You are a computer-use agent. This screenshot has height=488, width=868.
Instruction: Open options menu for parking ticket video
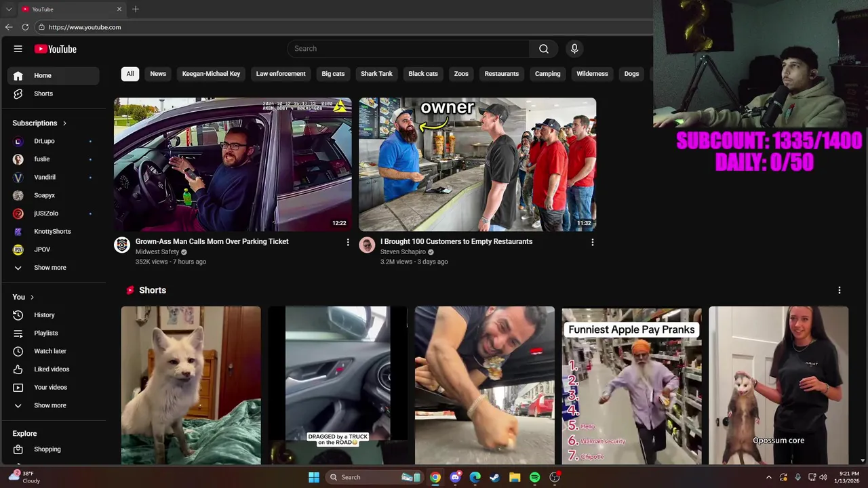(348, 242)
